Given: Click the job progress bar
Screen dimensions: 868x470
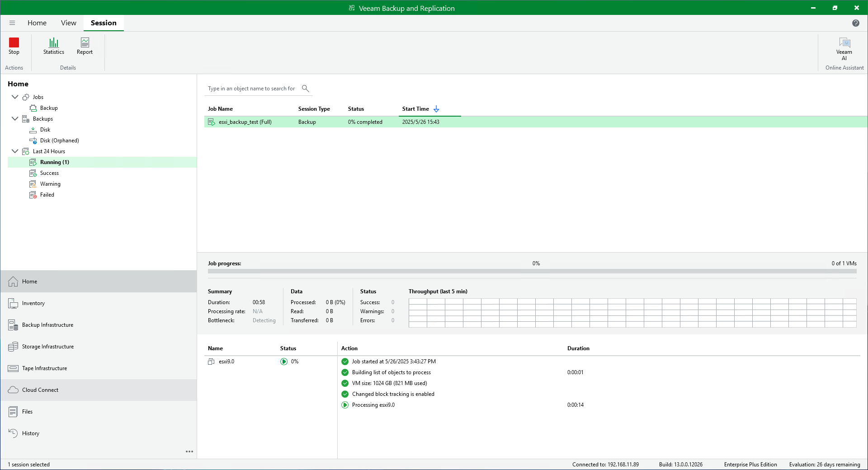Looking at the screenshot, I should (532, 272).
